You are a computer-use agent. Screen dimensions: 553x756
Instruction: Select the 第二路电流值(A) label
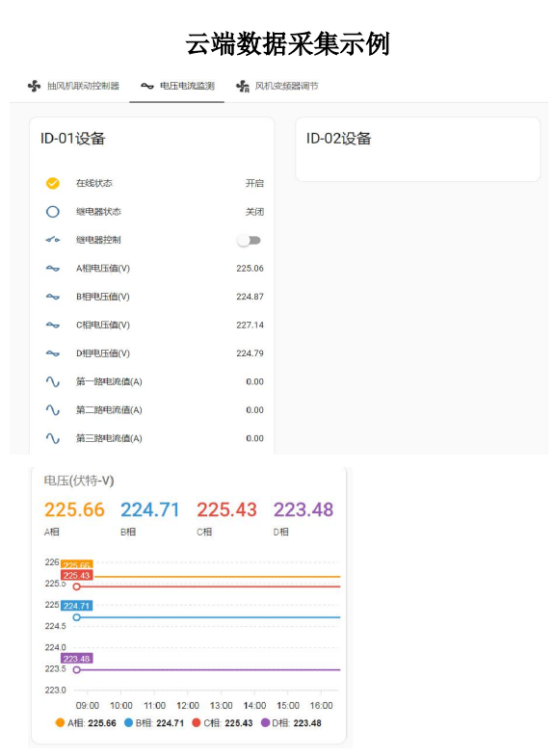[109, 410]
